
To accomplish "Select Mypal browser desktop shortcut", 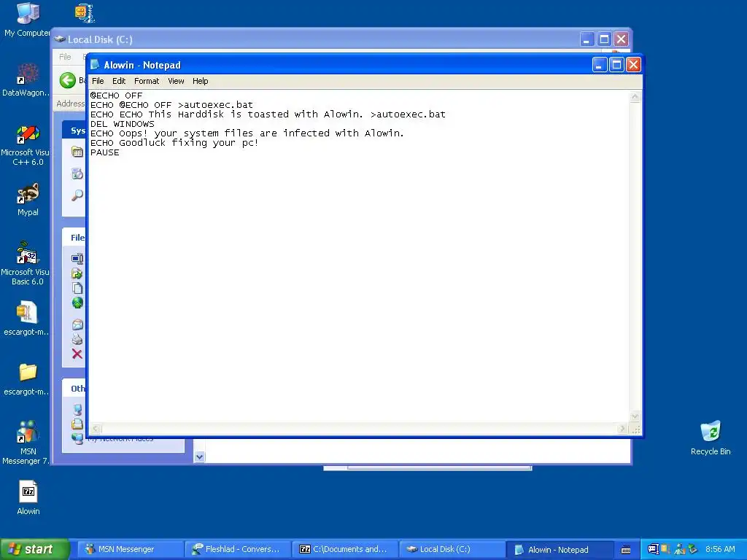I will pyautogui.click(x=28, y=200).
